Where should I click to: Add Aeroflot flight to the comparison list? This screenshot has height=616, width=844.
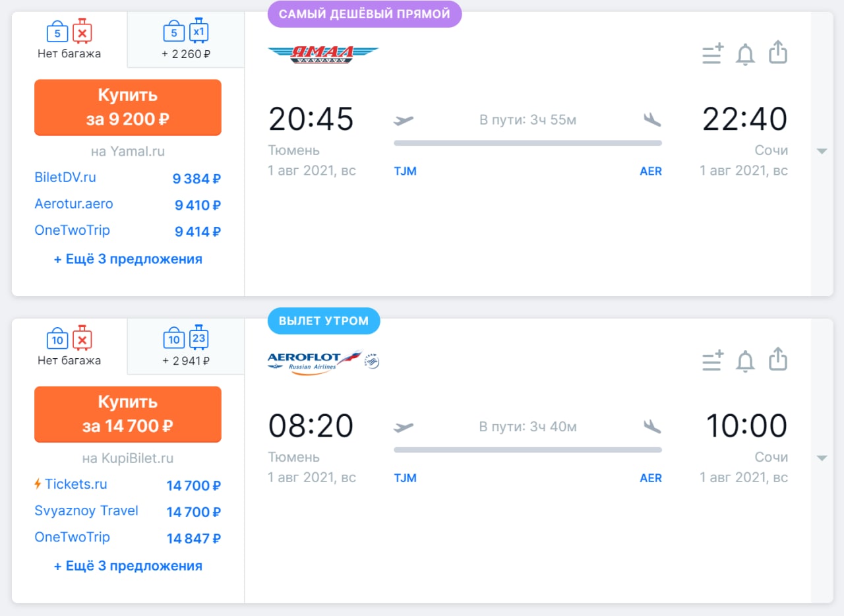click(x=713, y=361)
